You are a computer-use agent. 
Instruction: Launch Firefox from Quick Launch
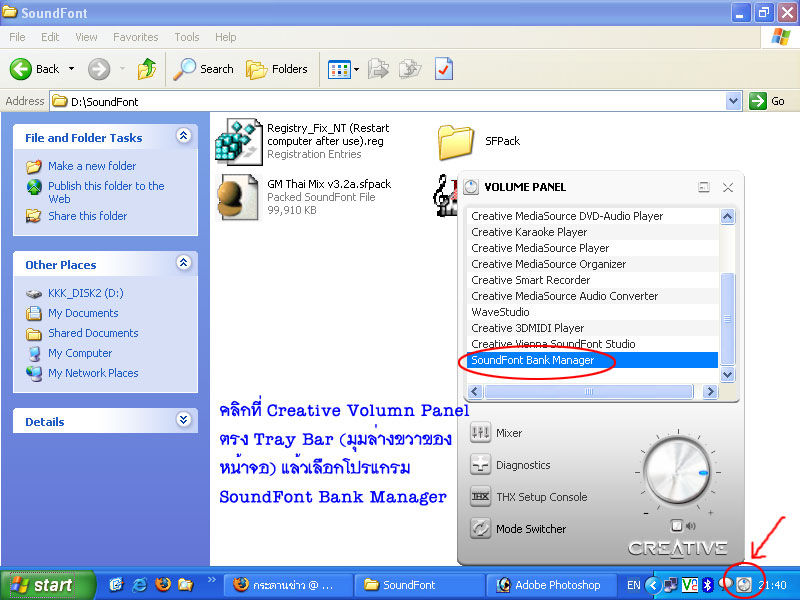pyautogui.click(x=163, y=585)
